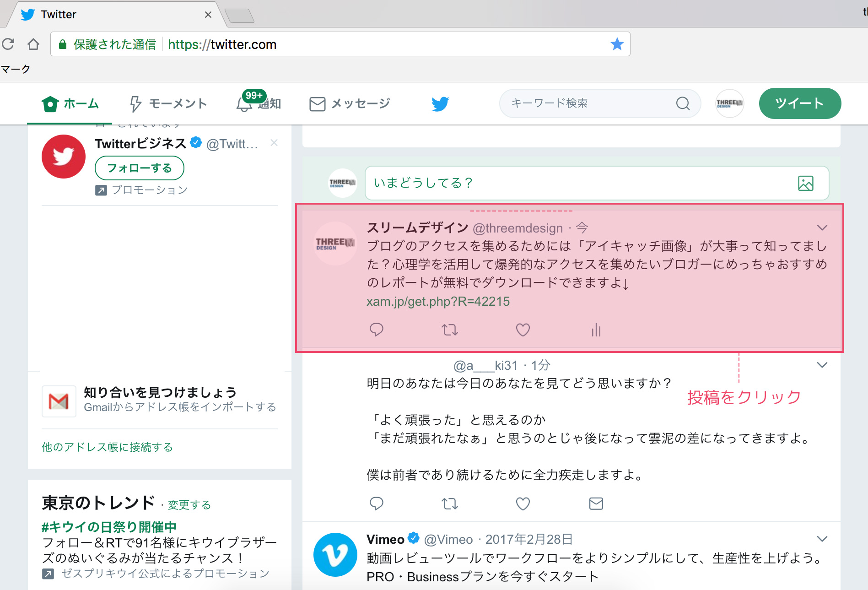Viewport: 868px width, 590px height.
Task: Open the Vimeo account name
Action: [385, 539]
